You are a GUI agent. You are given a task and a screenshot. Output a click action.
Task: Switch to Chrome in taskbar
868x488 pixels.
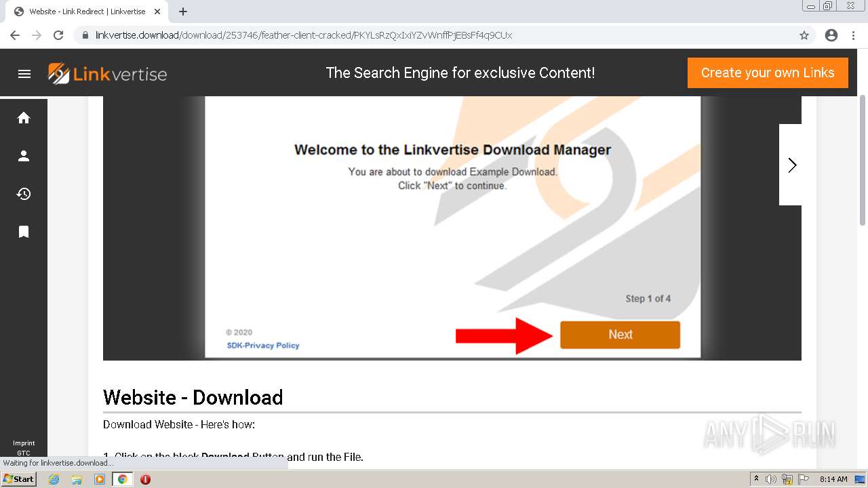122,479
